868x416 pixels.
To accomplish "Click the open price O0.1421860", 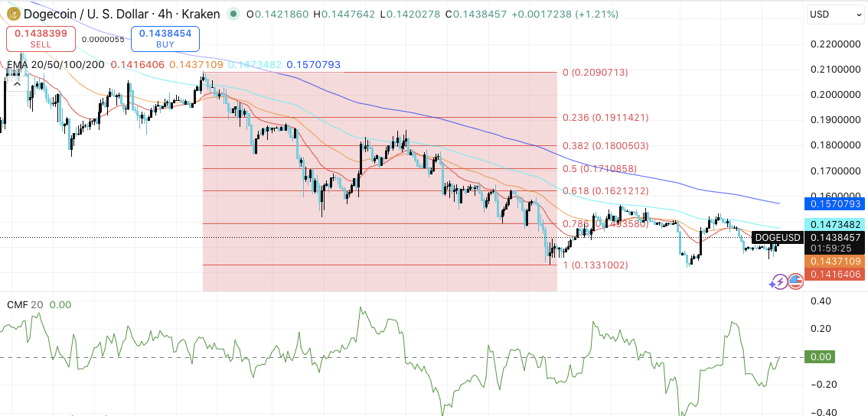I will pyautogui.click(x=279, y=15).
